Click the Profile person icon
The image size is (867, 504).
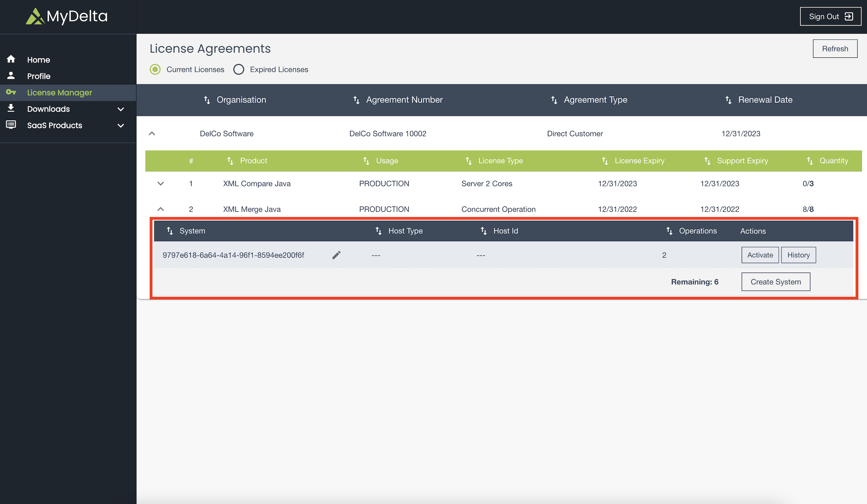pyautogui.click(x=11, y=76)
